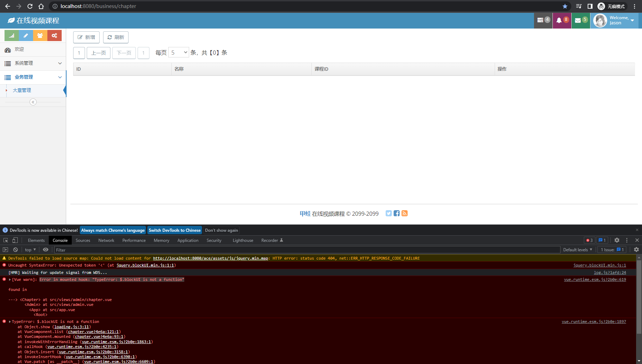642x364 pixels.
Task: Open the tasks notification with badge 4
Action: coord(543,21)
